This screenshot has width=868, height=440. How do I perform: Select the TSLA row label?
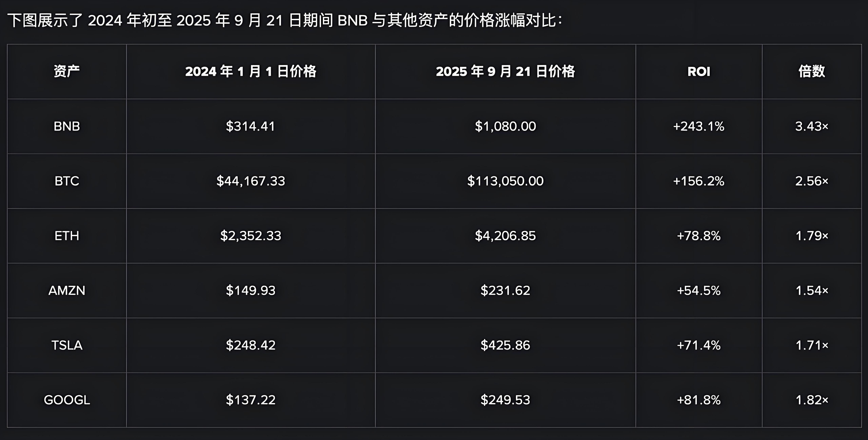(67, 345)
